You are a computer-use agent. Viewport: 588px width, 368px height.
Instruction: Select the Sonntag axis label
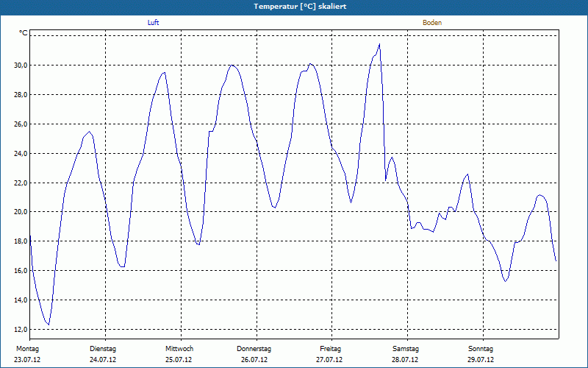coord(481,349)
